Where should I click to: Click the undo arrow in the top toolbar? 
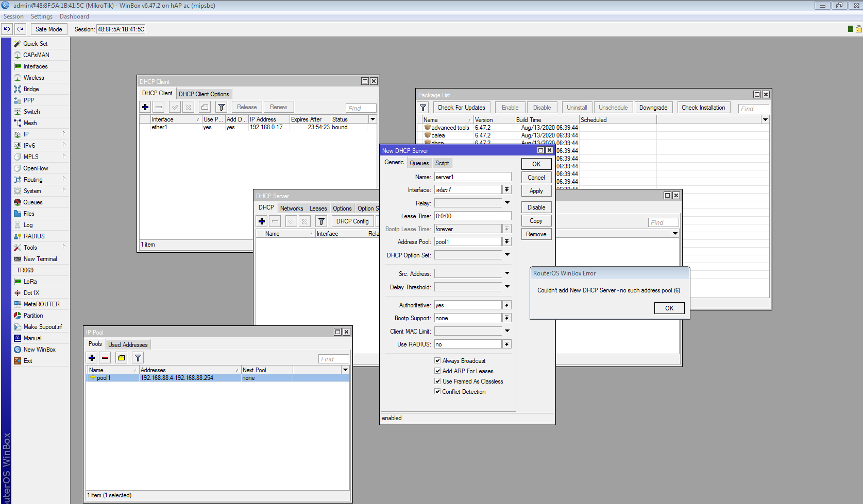click(x=7, y=29)
